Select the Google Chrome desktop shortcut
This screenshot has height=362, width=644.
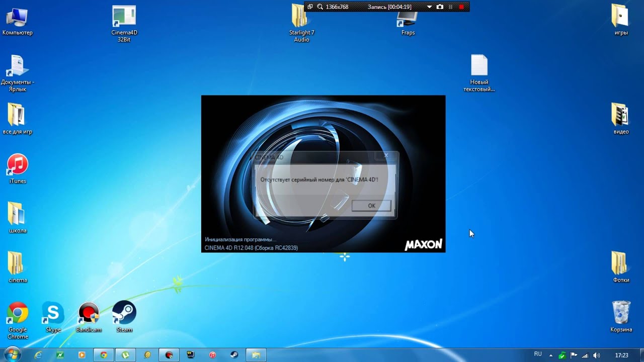pos(18,321)
